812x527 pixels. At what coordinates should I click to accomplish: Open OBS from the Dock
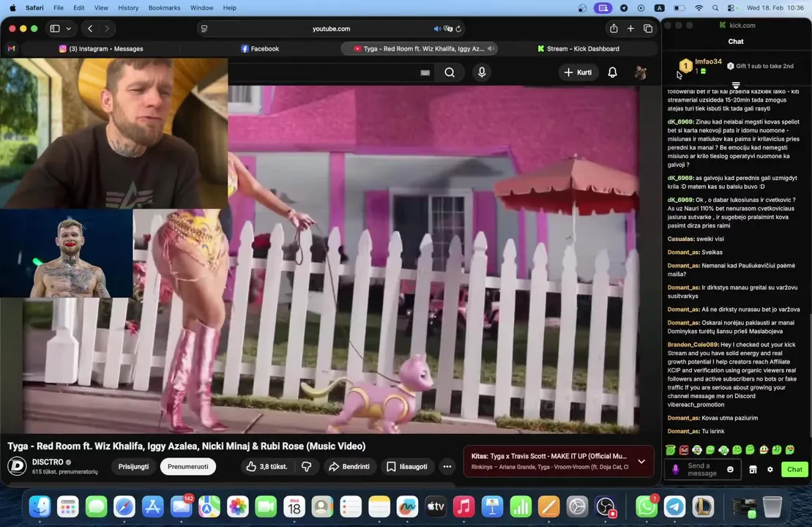point(606,507)
